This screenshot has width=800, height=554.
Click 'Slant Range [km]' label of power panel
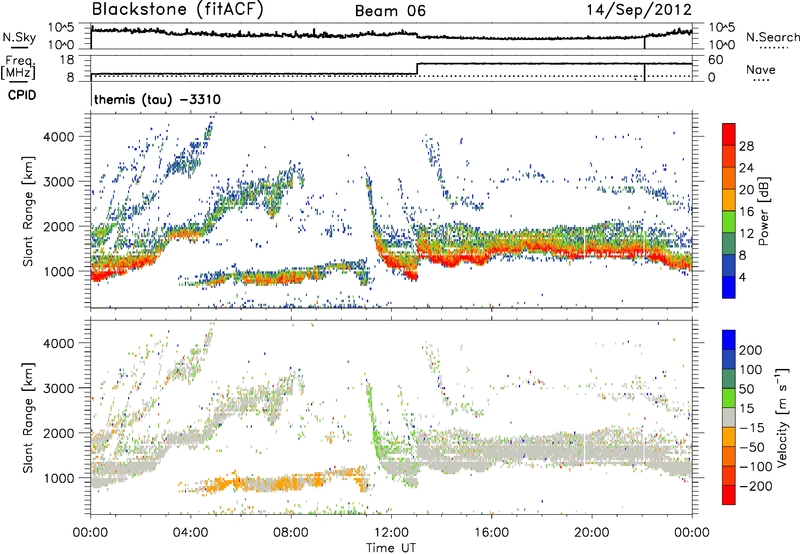[x=29, y=211]
